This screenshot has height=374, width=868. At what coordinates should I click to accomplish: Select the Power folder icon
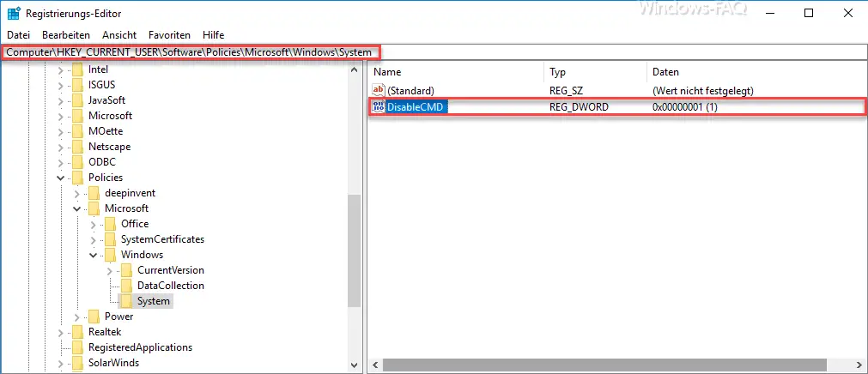tap(94, 317)
